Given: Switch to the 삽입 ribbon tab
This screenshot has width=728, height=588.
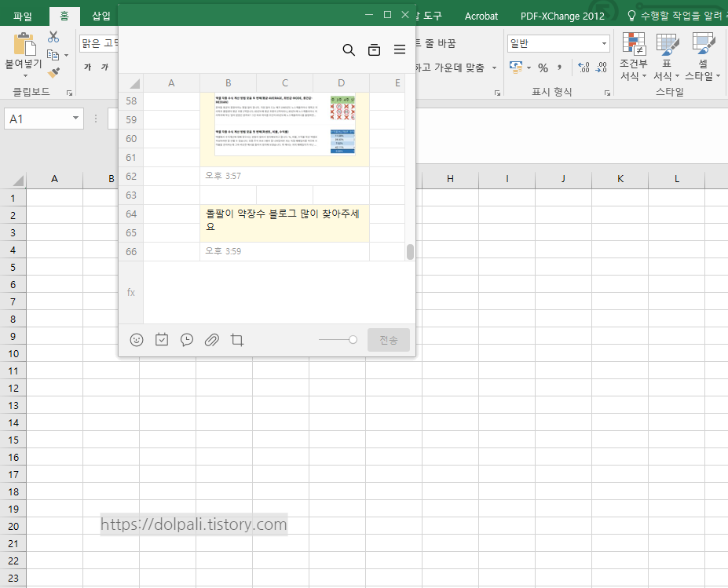Looking at the screenshot, I should [101, 16].
